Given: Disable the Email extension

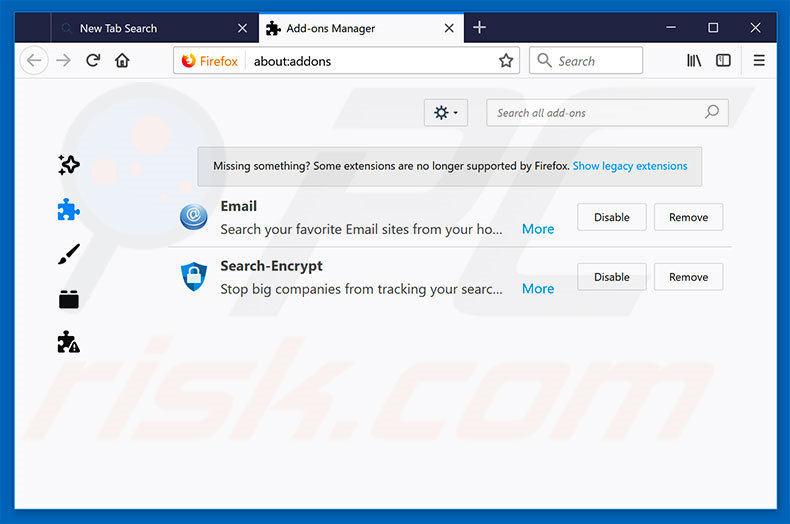Looking at the screenshot, I should (612, 217).
